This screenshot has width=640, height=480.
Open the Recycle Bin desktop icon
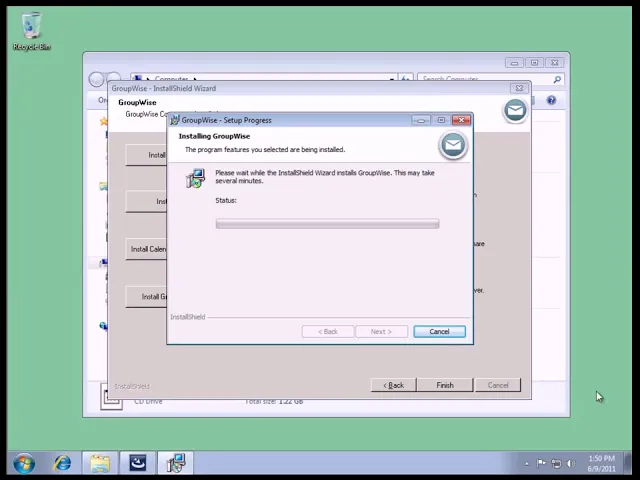pos(31,31)
